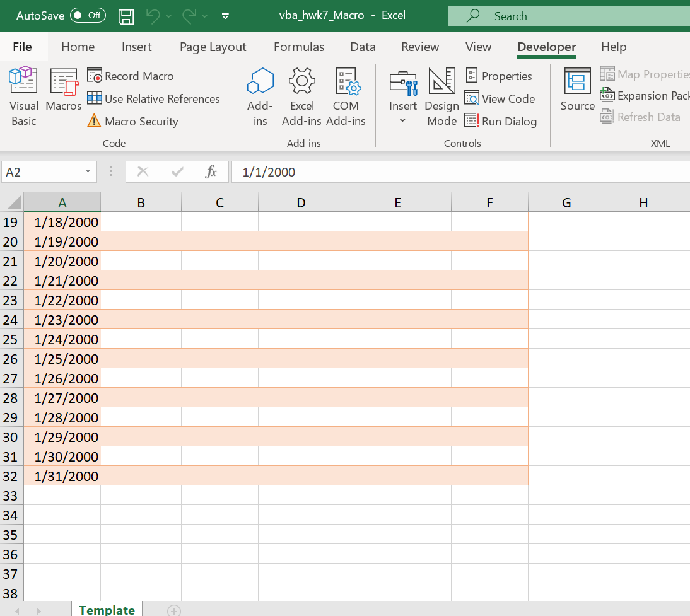Click View Code button
690x616 pixels.
(500, 99)
